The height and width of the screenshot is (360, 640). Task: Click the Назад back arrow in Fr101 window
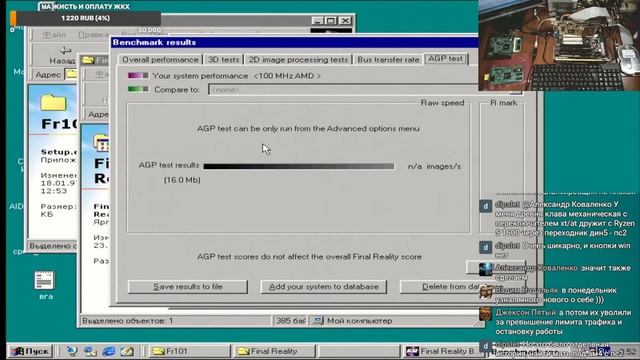(64, 56)
